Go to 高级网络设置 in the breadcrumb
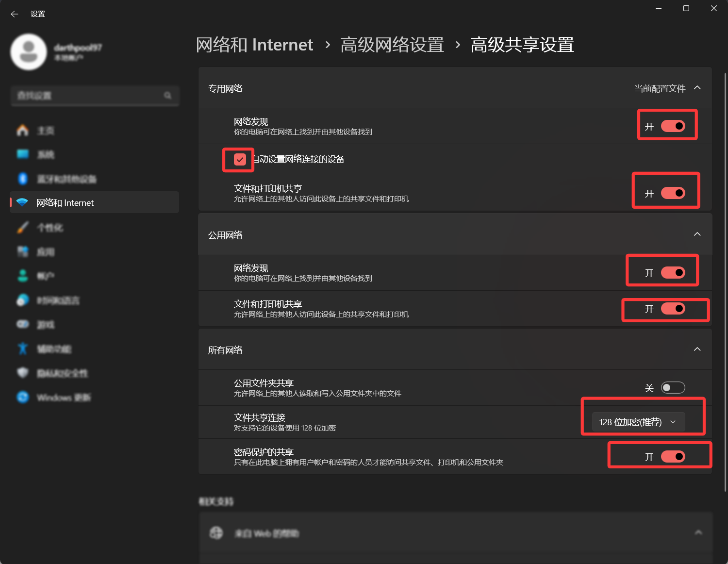Image resolution: width=728 pixels, height=564 pixels. tap(392, 45)
